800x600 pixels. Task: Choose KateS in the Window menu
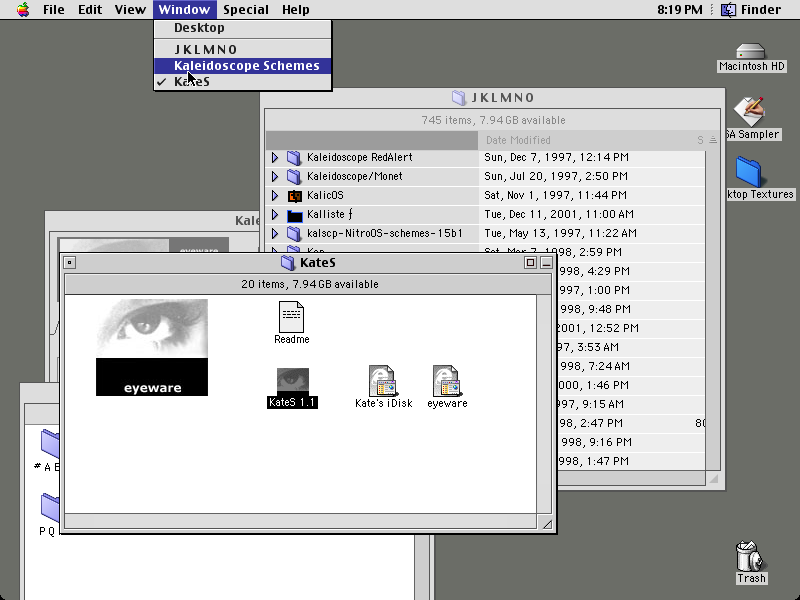243,82
